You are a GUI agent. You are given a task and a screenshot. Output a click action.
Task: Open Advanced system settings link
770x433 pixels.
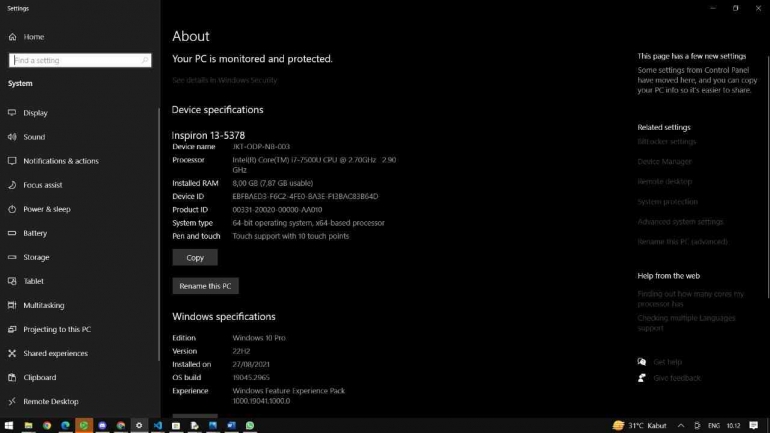(681, 222)
